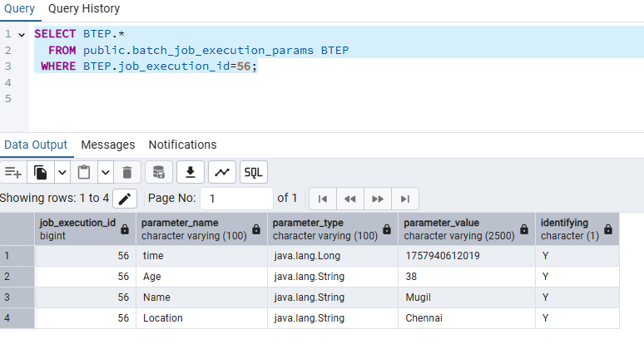The image size is (644, 344).
Task: Expand the Copy options dropdown arrow
Action: tap(62, 172)
